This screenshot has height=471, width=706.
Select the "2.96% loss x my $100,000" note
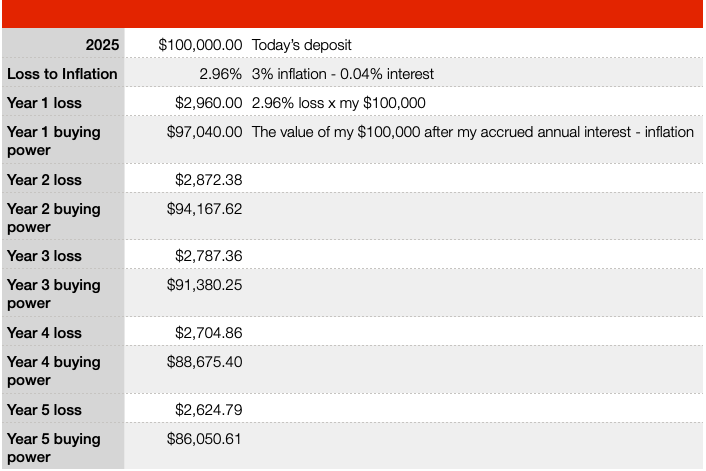tap(339, 102)
